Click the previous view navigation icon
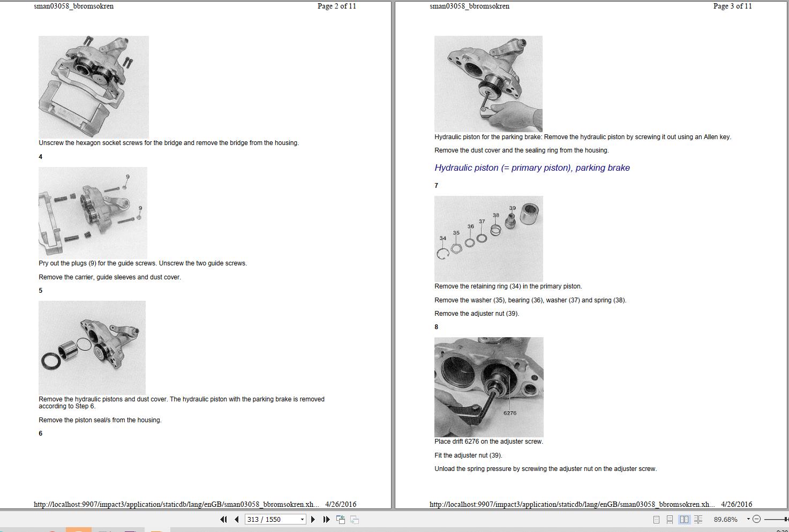 click(340, 519)
